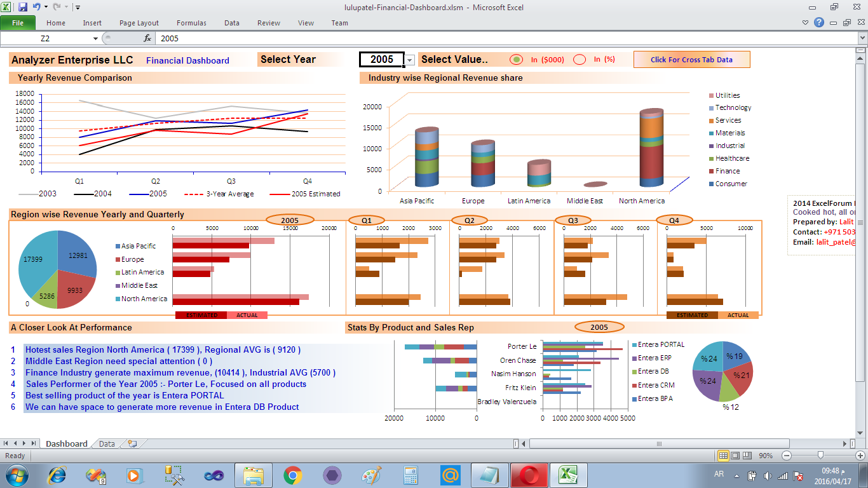
Task: Open the Insert Function (fx) icon
Action: coord(148,38)
